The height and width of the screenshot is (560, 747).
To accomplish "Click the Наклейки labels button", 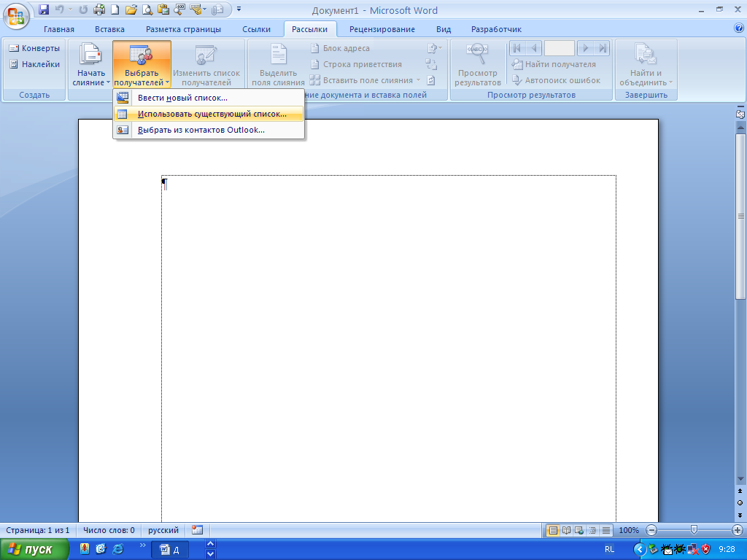I will (34, 64).
